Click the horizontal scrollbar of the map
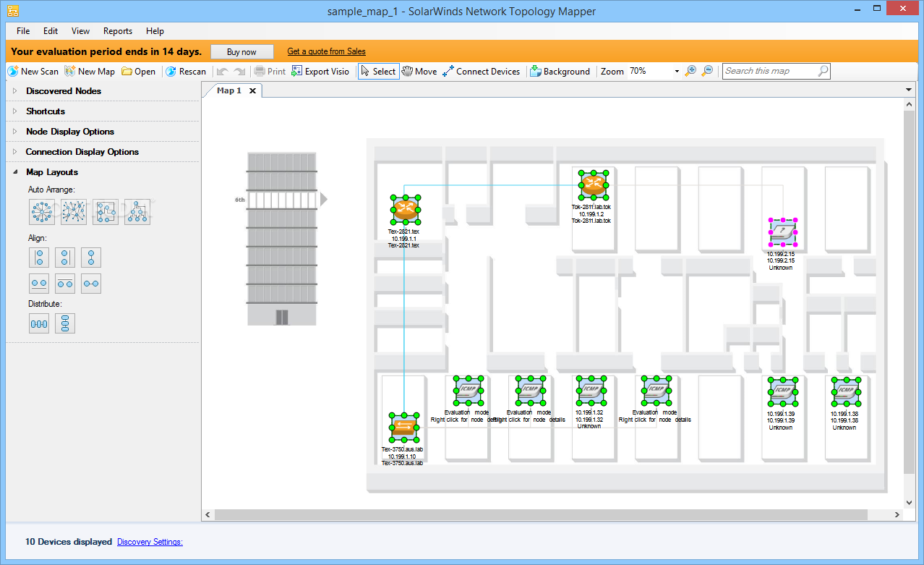Image resolution: width=924 pixels, height=565 pixels. [x=541, y=514]
